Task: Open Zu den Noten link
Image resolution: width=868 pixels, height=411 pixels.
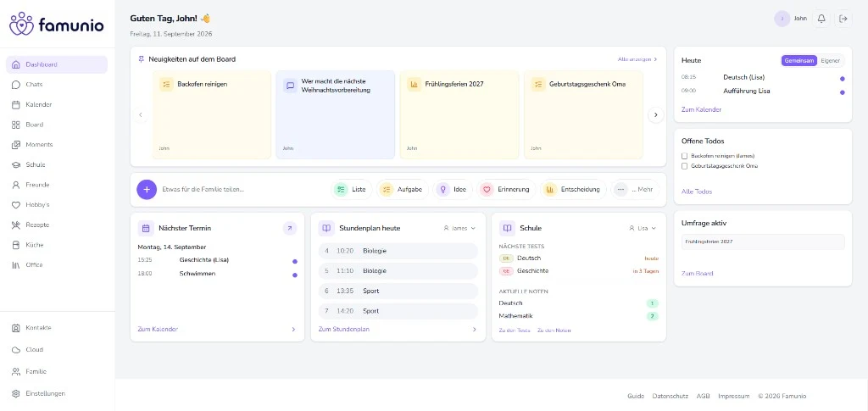Action: pos(554,330)
